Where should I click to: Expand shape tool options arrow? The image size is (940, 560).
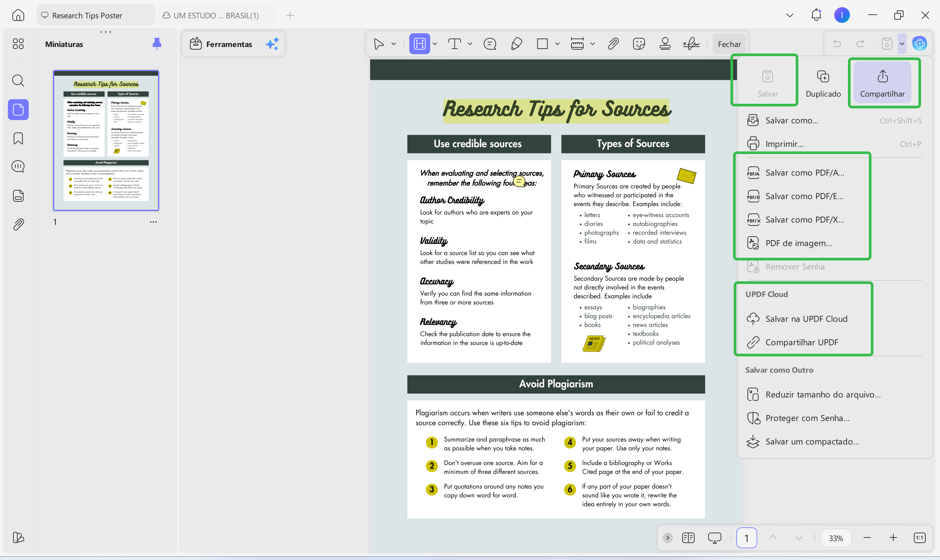coord(557,44)
